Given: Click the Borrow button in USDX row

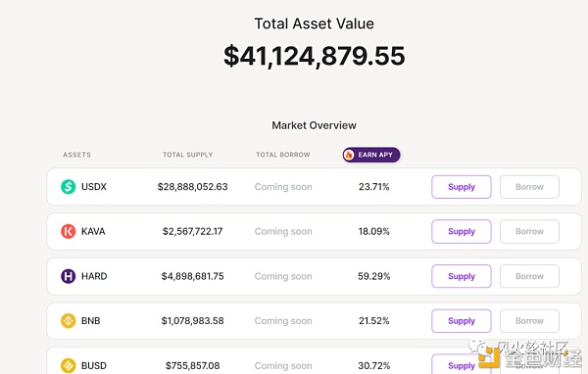Looking at the screenshot, I should coord(529,187).
